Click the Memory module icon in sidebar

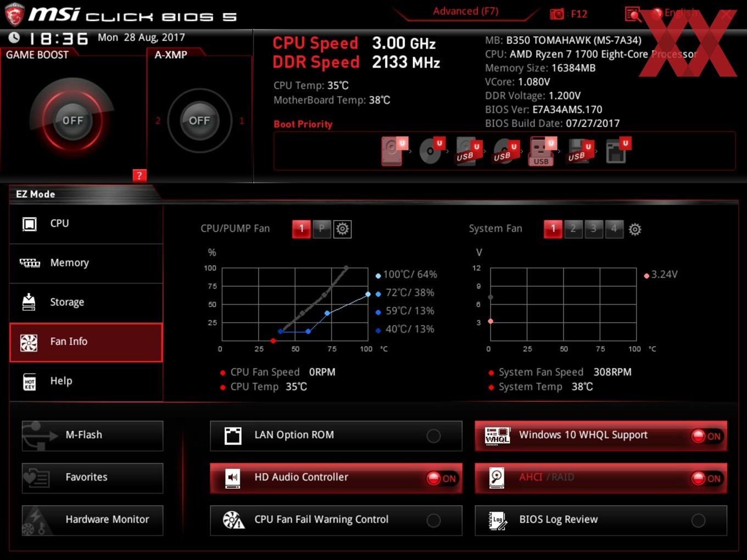30,263
